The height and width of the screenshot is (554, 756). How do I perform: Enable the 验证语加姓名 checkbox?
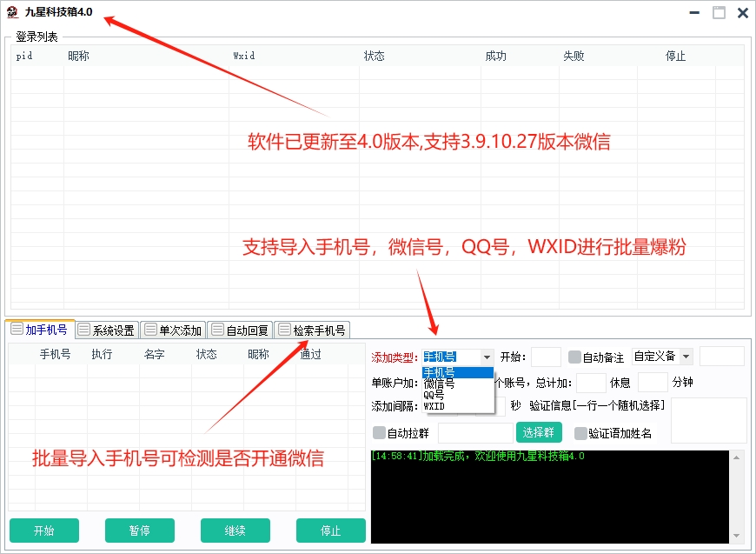580,433
